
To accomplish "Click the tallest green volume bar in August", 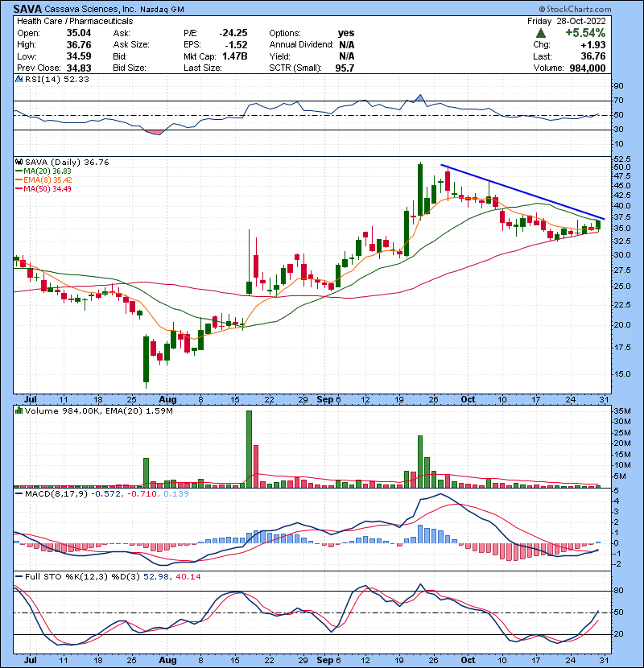I will point(250,449).
